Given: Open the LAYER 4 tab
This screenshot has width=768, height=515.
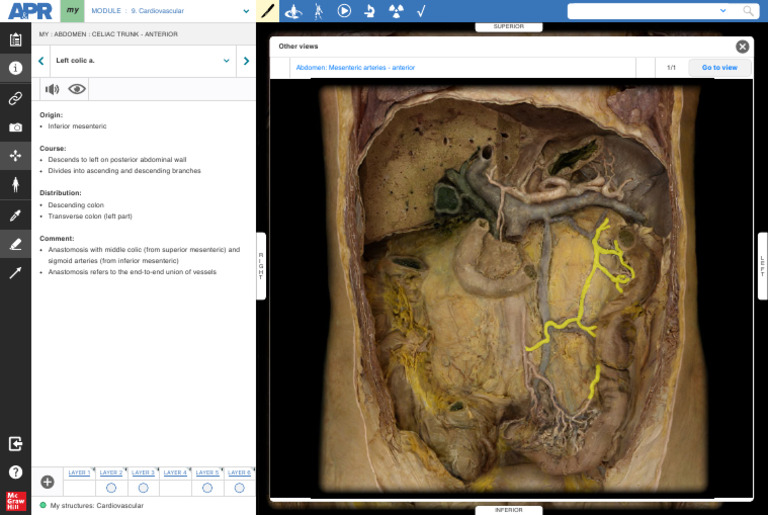Looking at the screenshot, I should click(x=175, y=473).
